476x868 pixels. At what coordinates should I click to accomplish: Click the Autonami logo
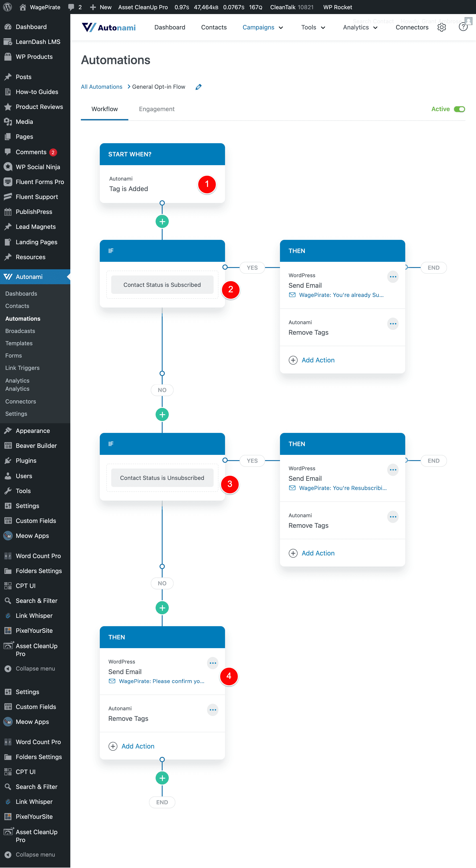click(x=109, y=27)
